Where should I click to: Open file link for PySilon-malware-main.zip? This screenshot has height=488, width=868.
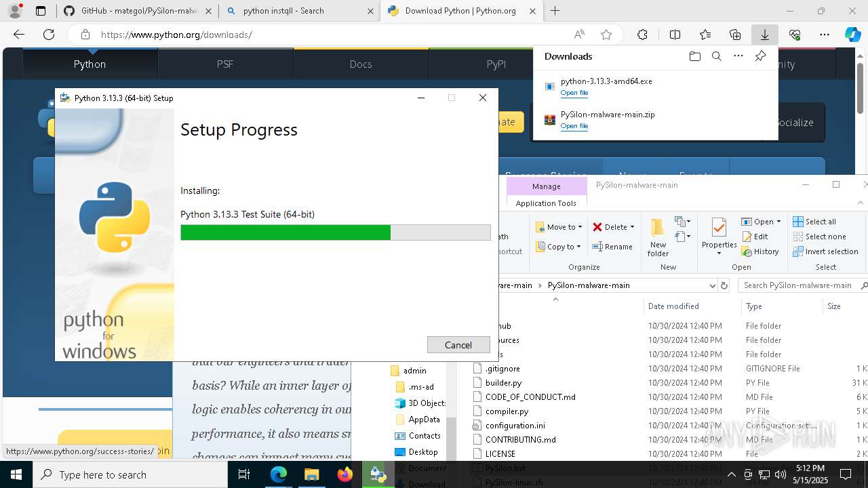tap(574, 126)
